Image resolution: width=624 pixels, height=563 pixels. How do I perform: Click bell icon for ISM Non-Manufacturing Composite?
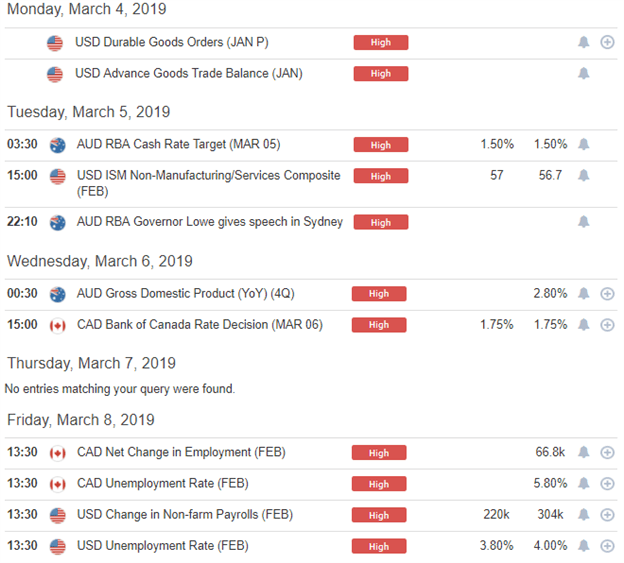click(583, 175)
